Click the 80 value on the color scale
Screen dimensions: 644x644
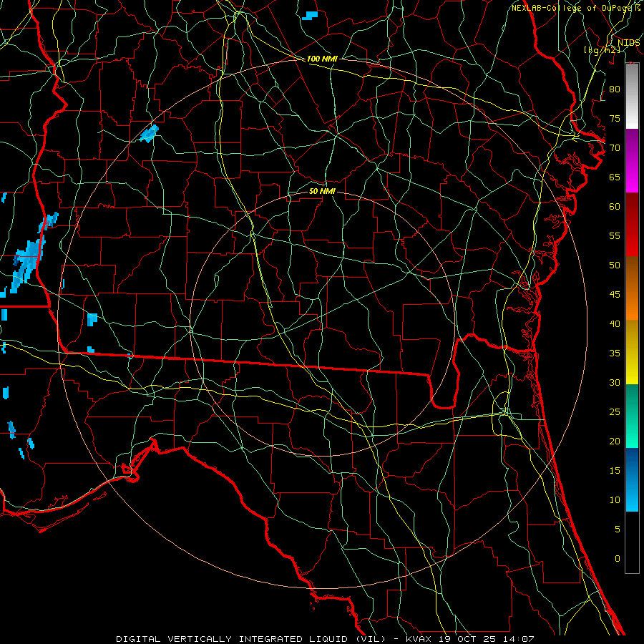615,89
